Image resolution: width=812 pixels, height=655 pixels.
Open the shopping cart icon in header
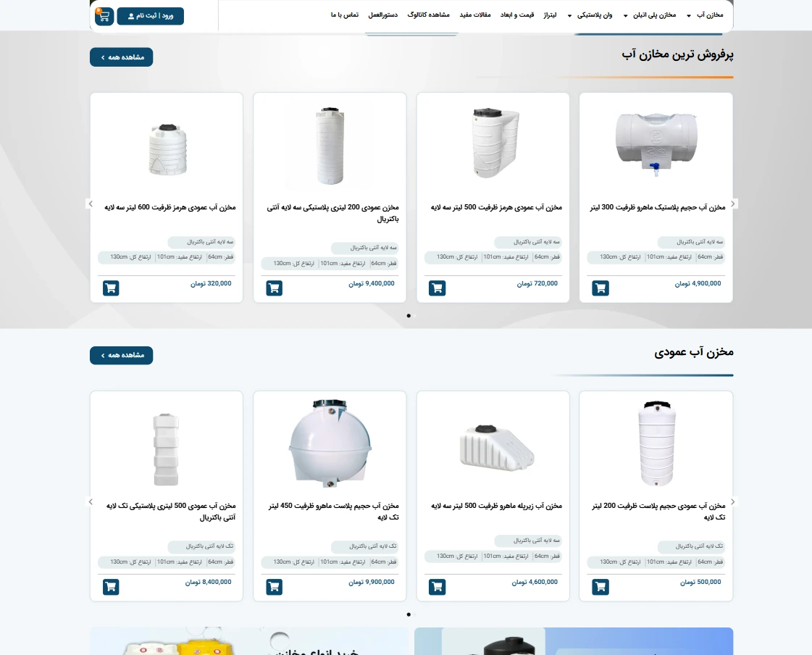click(x=104, y=16)
